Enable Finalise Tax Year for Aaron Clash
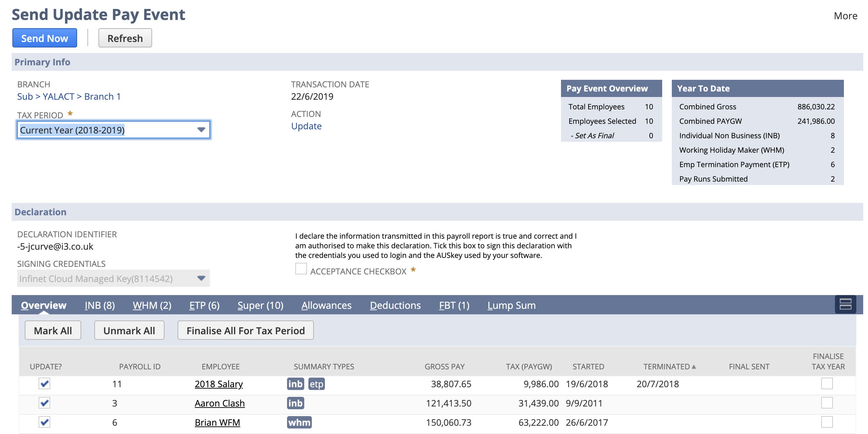Image resolution: width=868 pixels, height=434 pixels. [827, 403]
